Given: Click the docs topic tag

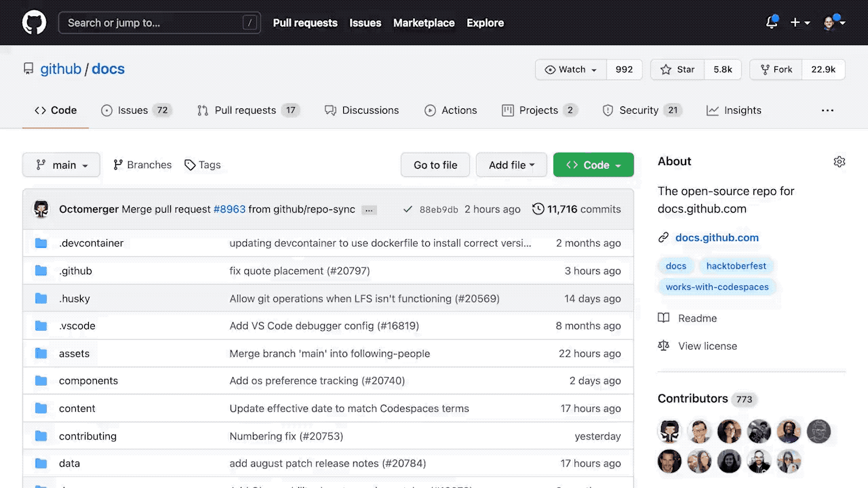Looking at the screenshot, I should pos(676,266).
